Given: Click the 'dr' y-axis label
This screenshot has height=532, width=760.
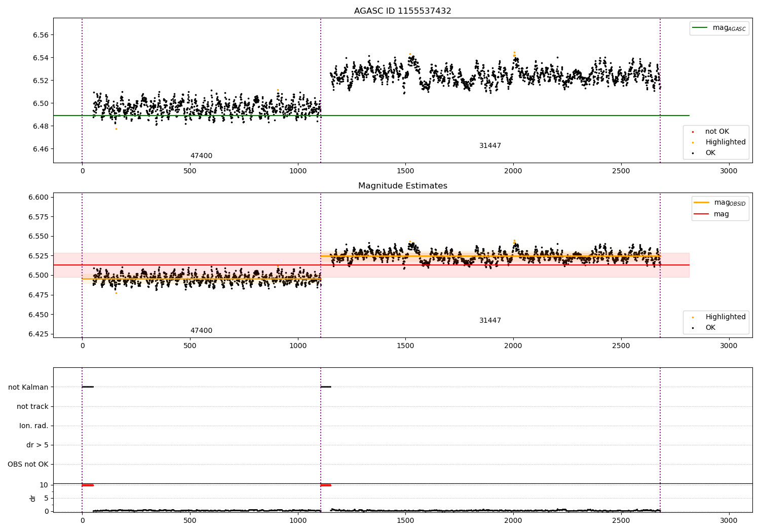Looking at the screenshot, I should tap(33, 498).
